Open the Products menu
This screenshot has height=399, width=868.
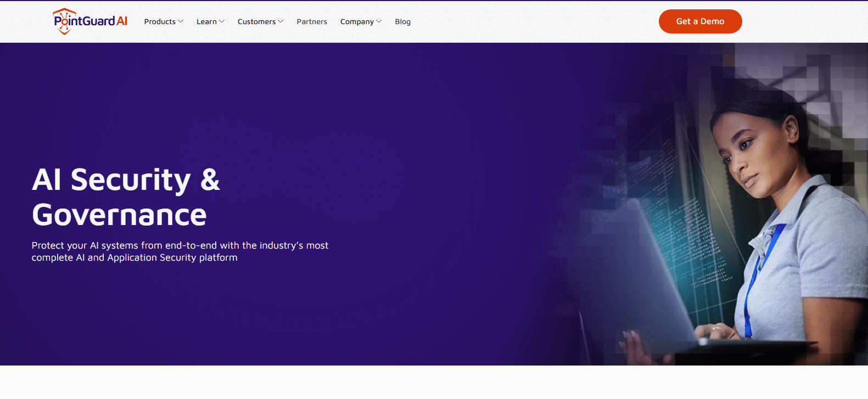(160, 22)
